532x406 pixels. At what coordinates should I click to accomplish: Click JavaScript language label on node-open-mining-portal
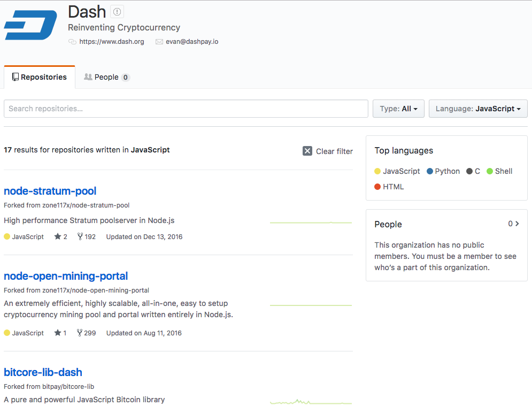point(28,333)
